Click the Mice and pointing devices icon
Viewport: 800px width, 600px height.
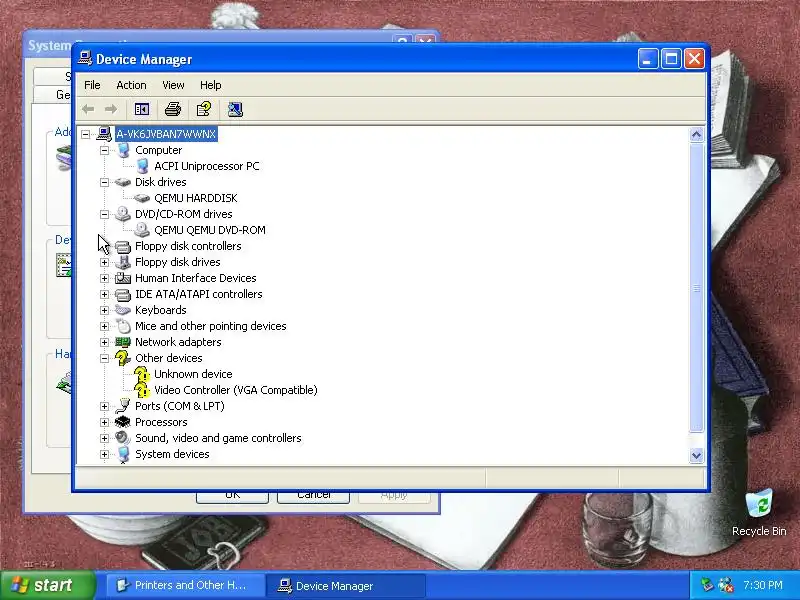click(123, 326)
